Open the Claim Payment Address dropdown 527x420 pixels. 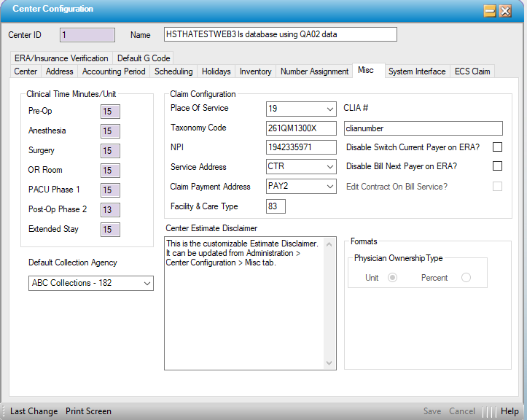(x=329, y=187)
